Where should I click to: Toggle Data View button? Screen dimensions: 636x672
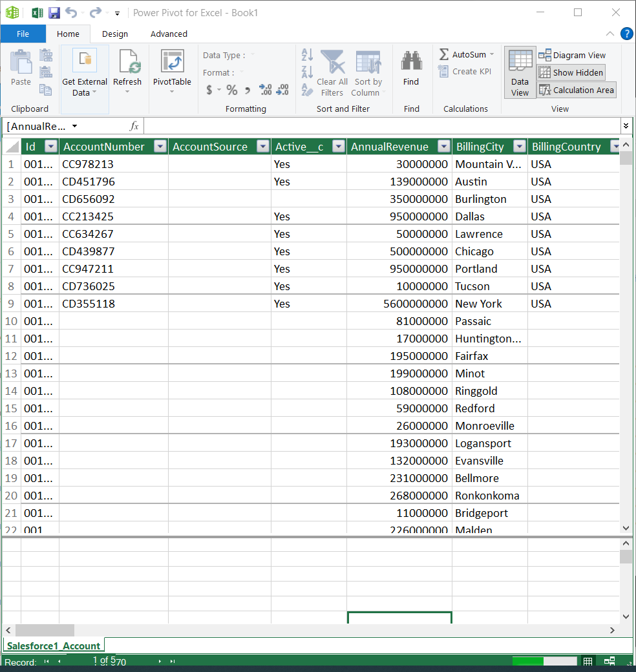520,72
